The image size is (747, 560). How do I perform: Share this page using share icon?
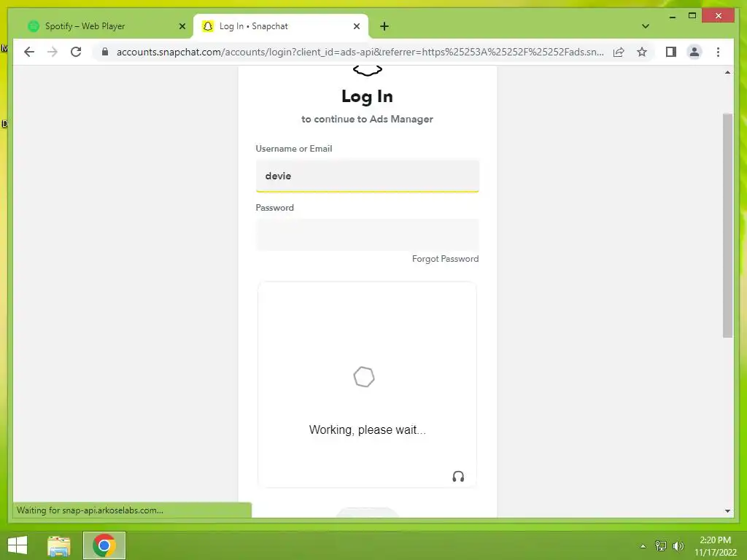[619, 52]
